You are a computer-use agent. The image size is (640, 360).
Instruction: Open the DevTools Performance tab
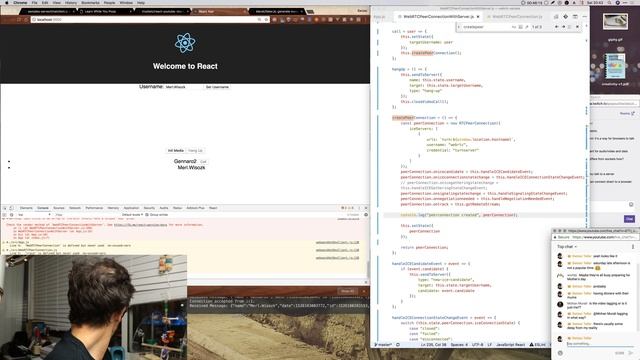click(94, 208)
